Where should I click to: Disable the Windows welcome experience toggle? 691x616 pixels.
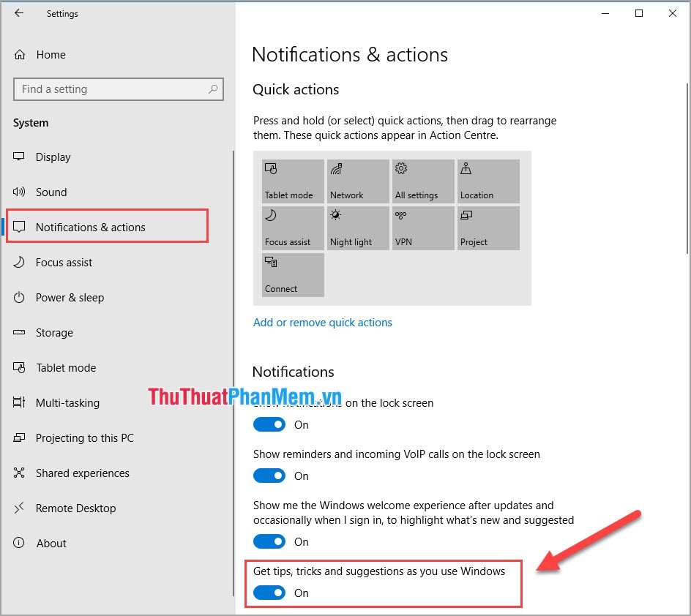(x=269, y=541)
